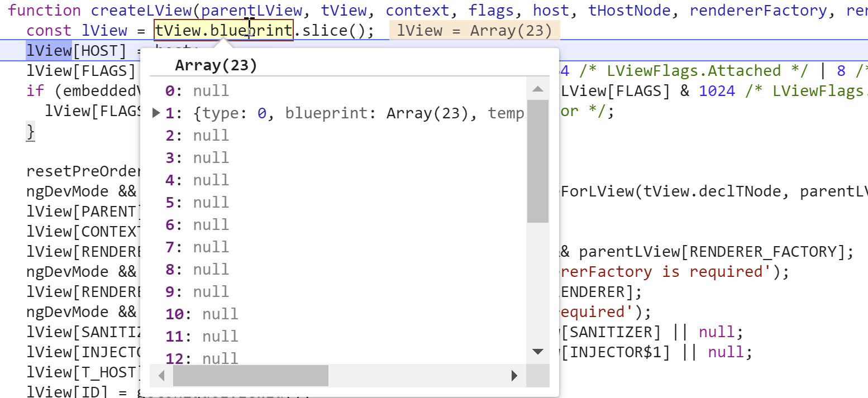Image resolution: width=868 pixels, height=398 pixels.
Task: Click 'resetPreOrder' code line
Action: 83,171
